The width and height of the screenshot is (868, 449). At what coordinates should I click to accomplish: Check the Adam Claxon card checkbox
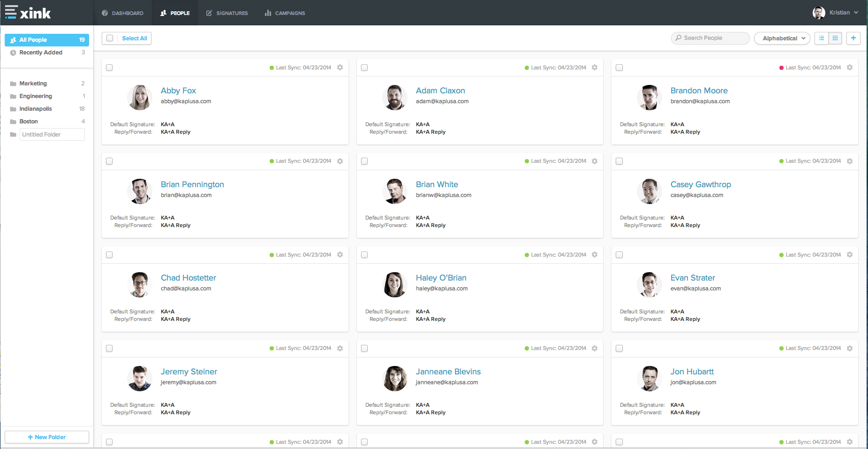[x=364, y=68]
